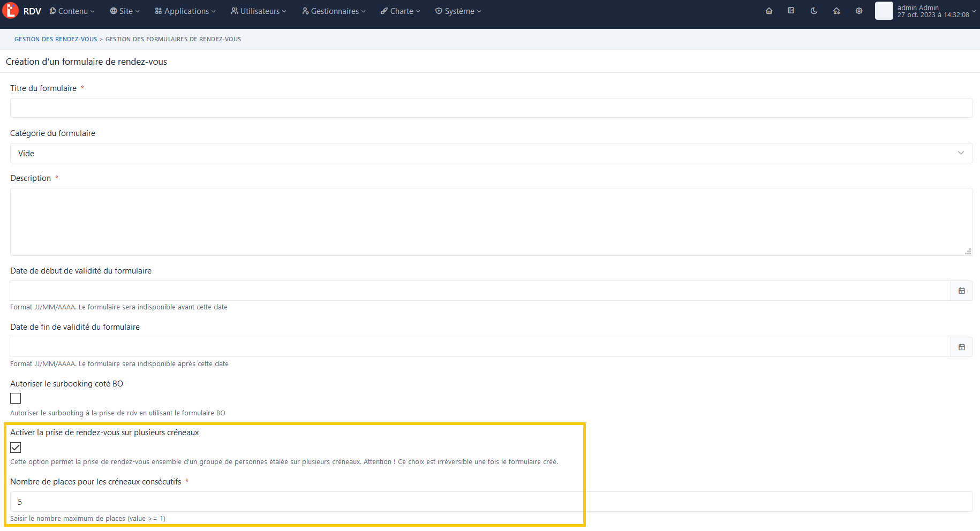Open the Applications menu
The image size is (980, 531).
point(185,11)
